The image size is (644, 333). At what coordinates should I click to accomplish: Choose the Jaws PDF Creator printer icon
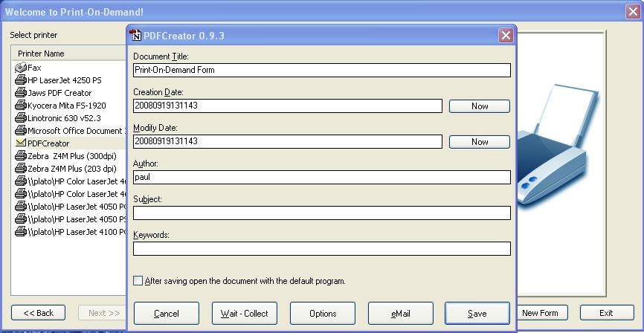[x=21, y=93]
